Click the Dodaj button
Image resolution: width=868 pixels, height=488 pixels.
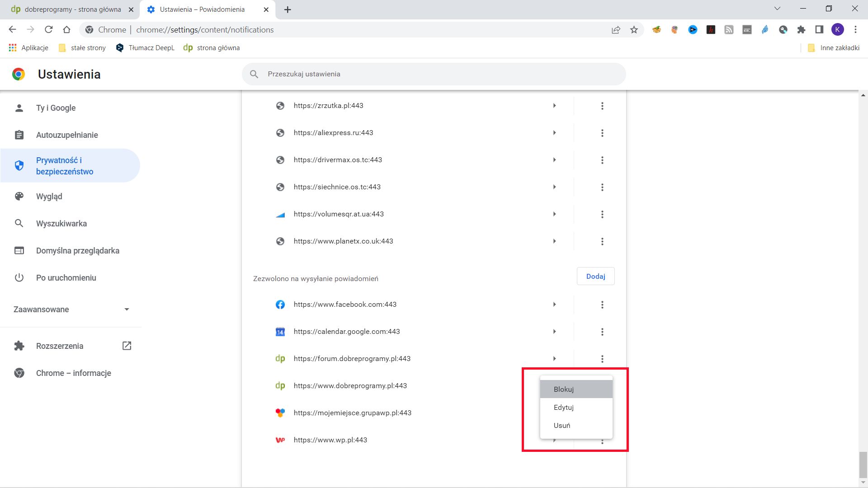tap(595, 276)
